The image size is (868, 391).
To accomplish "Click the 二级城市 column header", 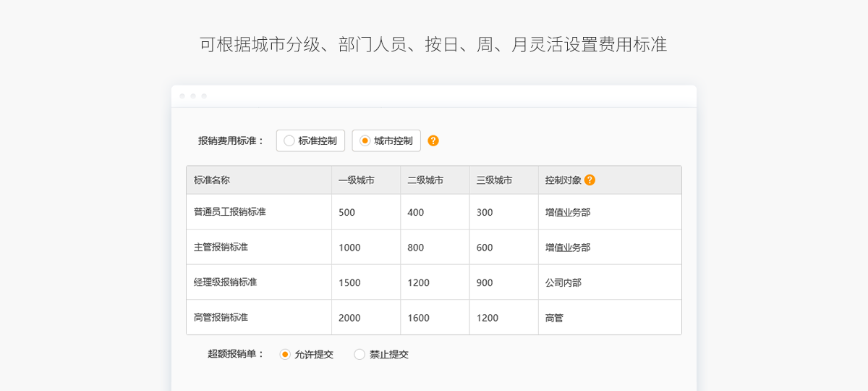I will (425, 180).
